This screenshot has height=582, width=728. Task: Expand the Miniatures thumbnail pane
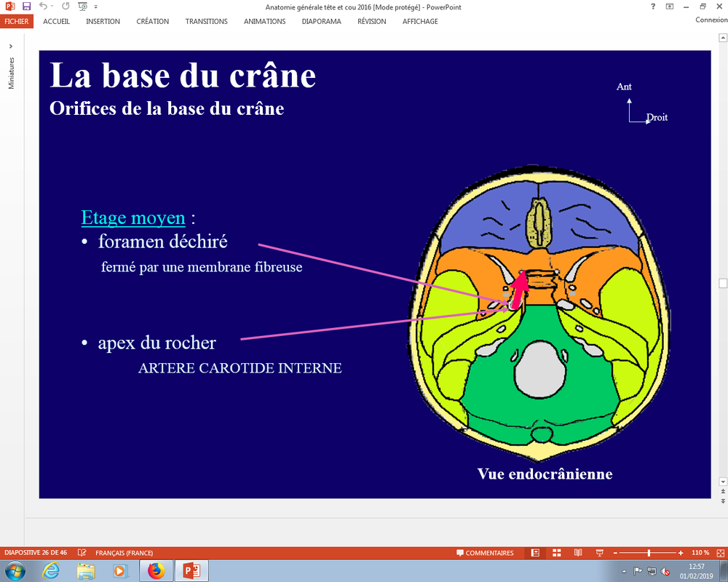click(11, 47)
